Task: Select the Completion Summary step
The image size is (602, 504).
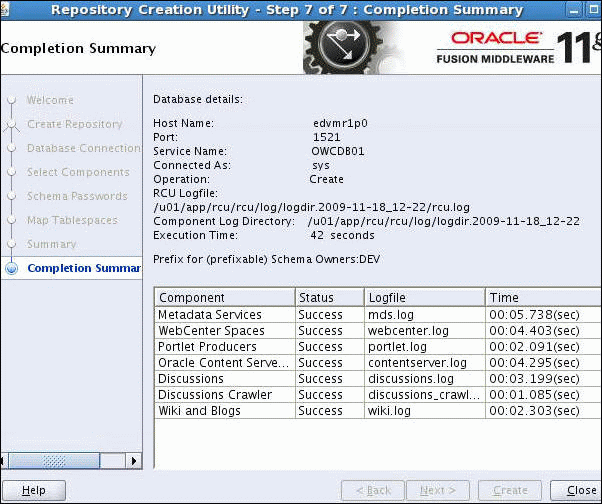Action: coord(84,268)
